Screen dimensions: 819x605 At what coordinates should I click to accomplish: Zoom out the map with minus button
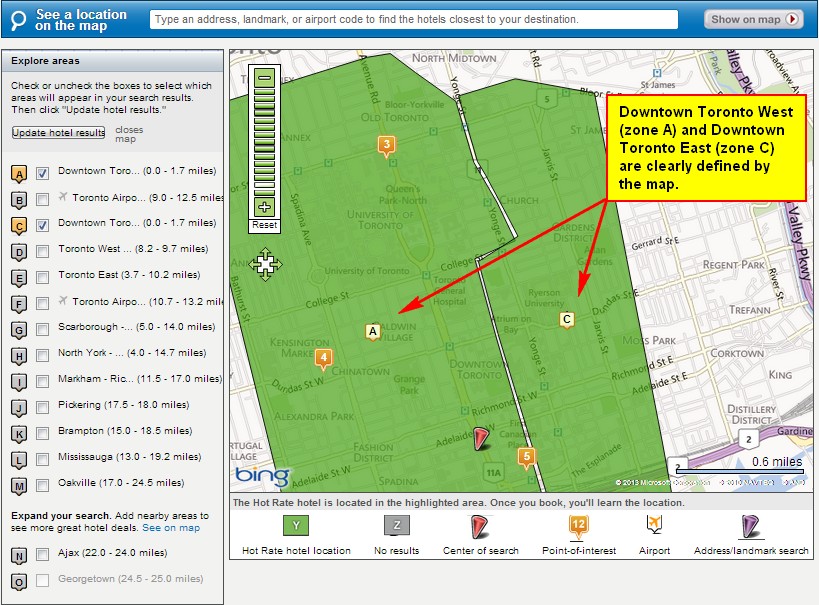click(265, 78)
